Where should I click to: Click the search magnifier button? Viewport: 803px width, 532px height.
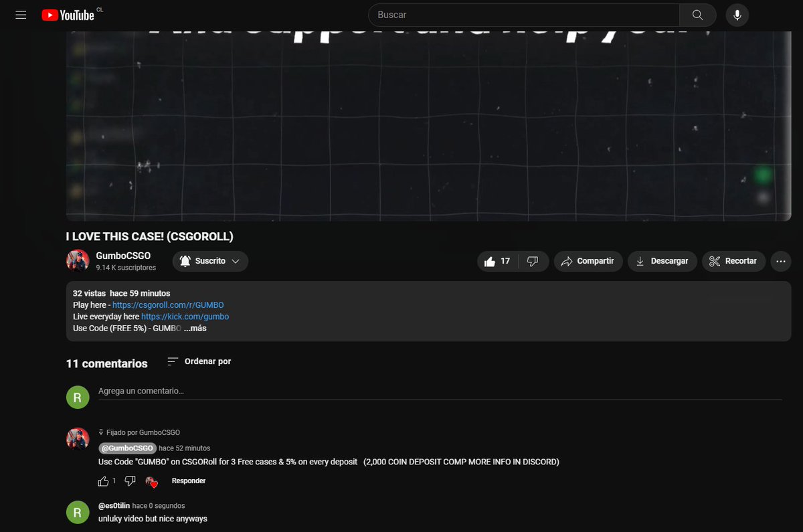(x=698, y=15)
